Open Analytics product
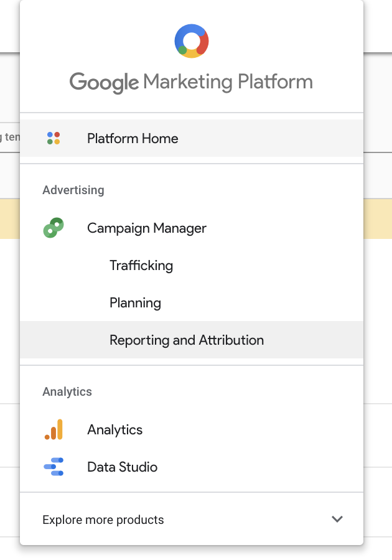This screenshot has height=560, width=392. pyautogui.click(x=192, y=429)
